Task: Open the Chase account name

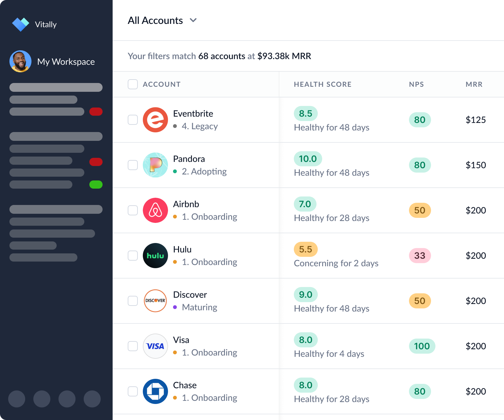Action: (185, 385)
